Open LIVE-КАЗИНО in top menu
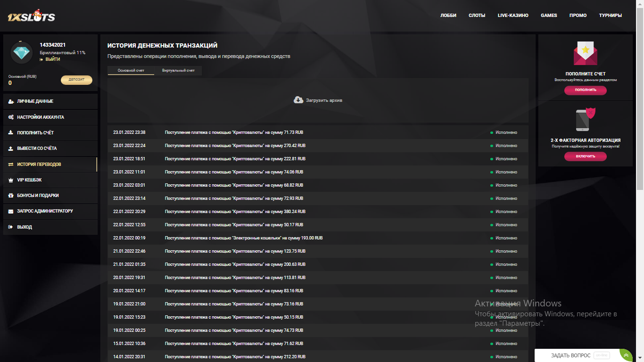 click(513, 16)
